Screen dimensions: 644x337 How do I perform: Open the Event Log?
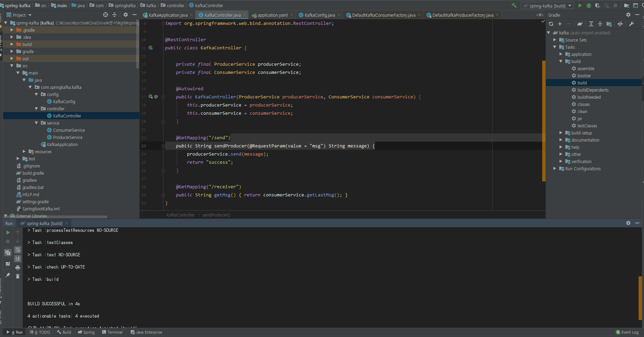point(627,332)
